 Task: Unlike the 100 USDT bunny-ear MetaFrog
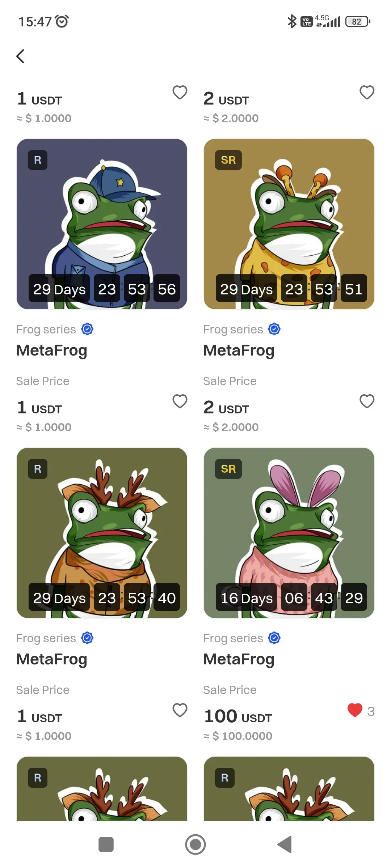point(355,710)
